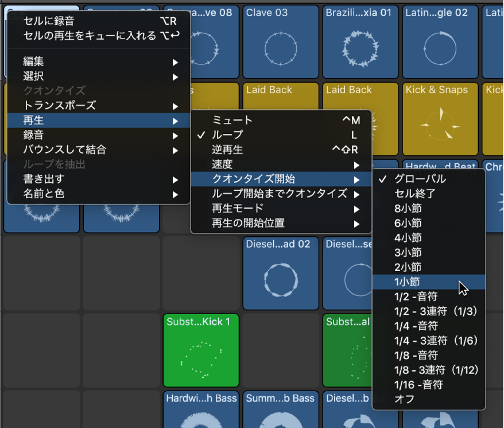Choose セルの再生をキューに入れる menu item
504x428 pixels.
pyautogui.click(x=99, y=36)
